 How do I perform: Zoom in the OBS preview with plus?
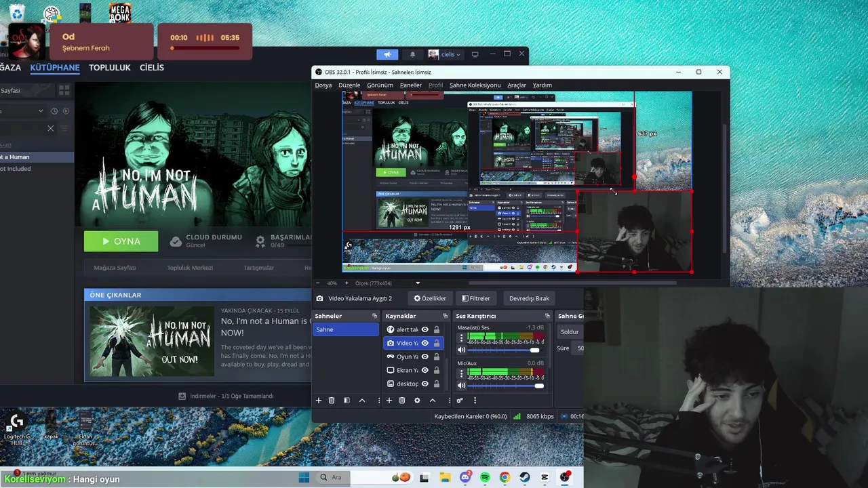347,283
